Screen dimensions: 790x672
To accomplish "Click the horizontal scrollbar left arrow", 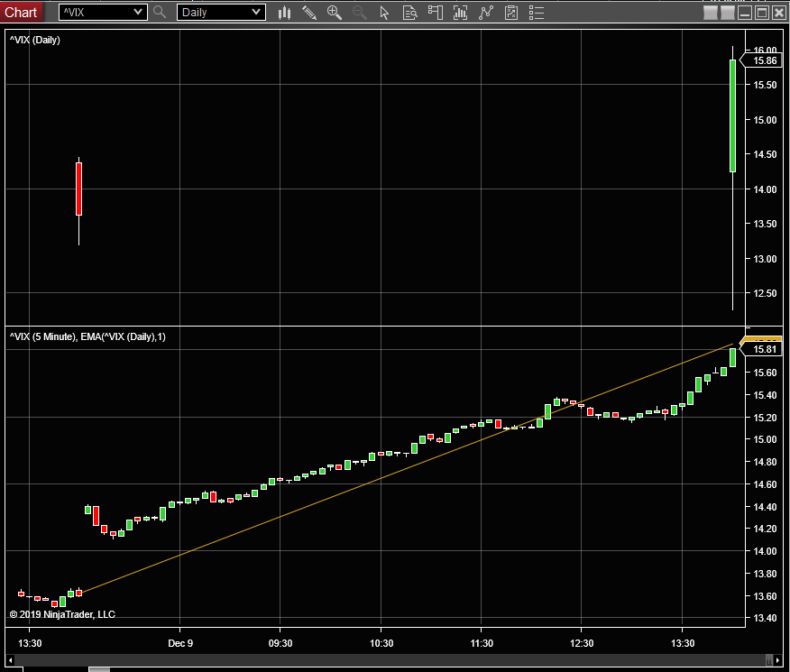I will (10, 660).
